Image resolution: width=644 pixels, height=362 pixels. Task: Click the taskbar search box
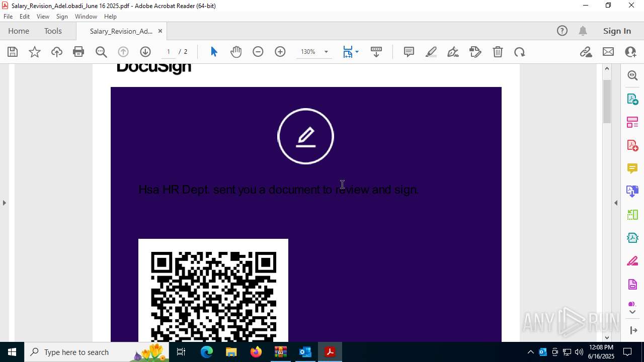[x=97, y=352]
